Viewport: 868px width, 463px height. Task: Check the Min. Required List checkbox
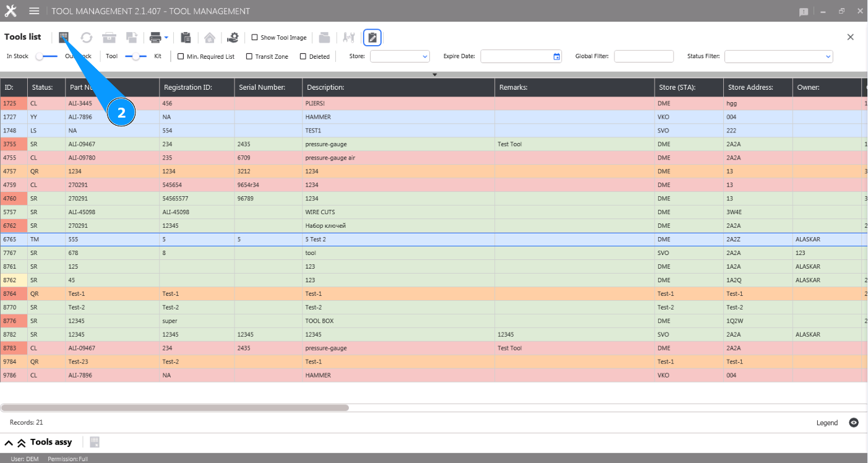click(181, 56)
